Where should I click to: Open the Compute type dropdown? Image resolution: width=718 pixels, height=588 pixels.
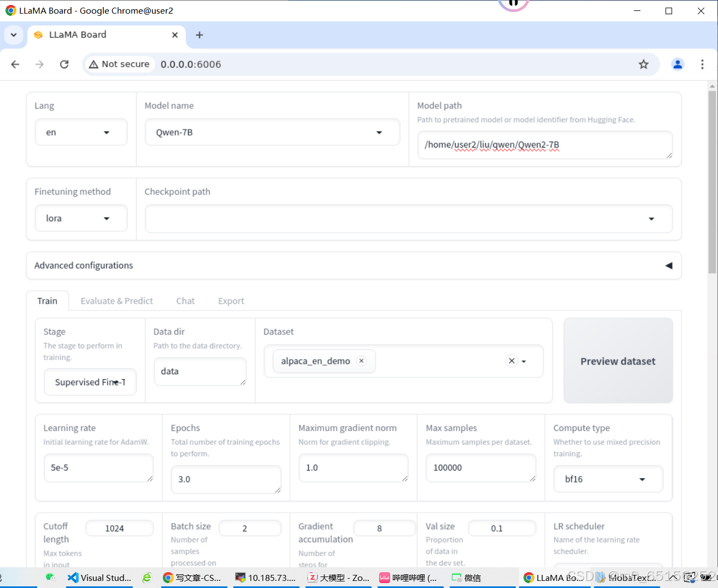pos(608,479)
